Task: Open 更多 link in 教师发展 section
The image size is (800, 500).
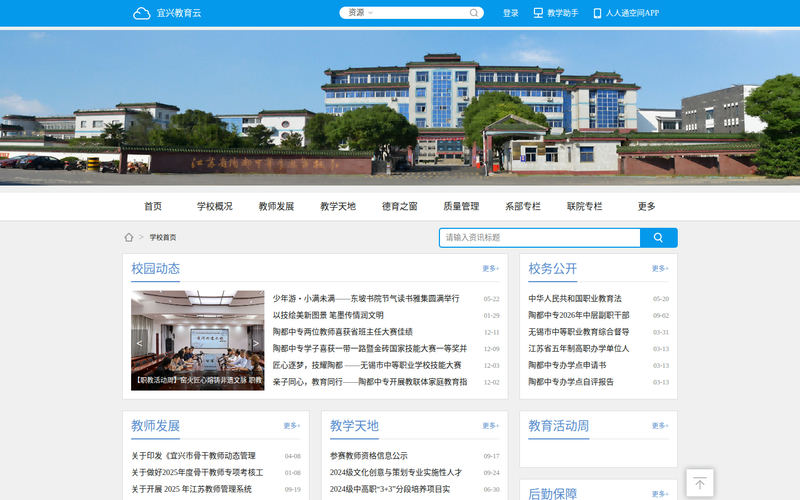Action: 292,426
